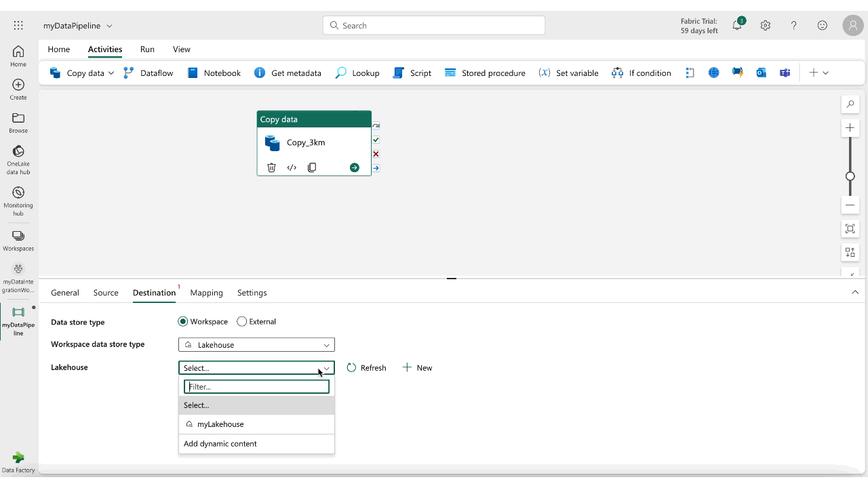Open the Source properties tab
The height and width of the screenshot is (488, 868).
(x=106, y=293)
